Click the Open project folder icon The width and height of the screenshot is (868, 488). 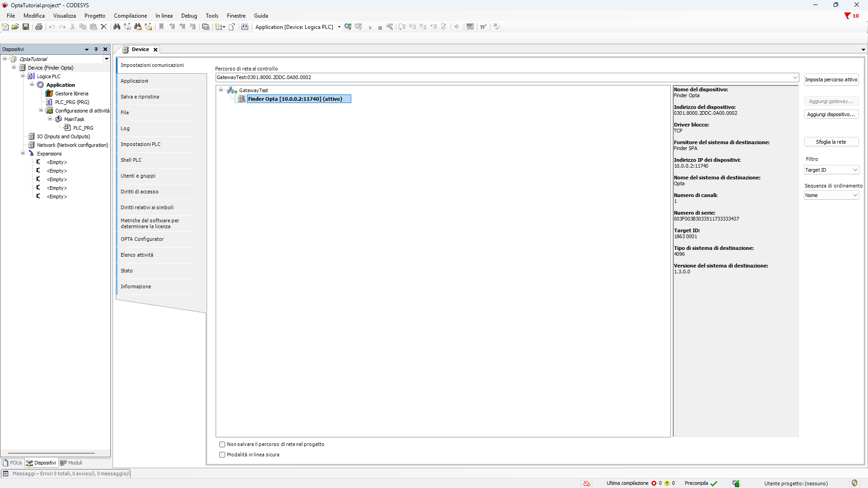pyautogui.click(x=15, y=27)
